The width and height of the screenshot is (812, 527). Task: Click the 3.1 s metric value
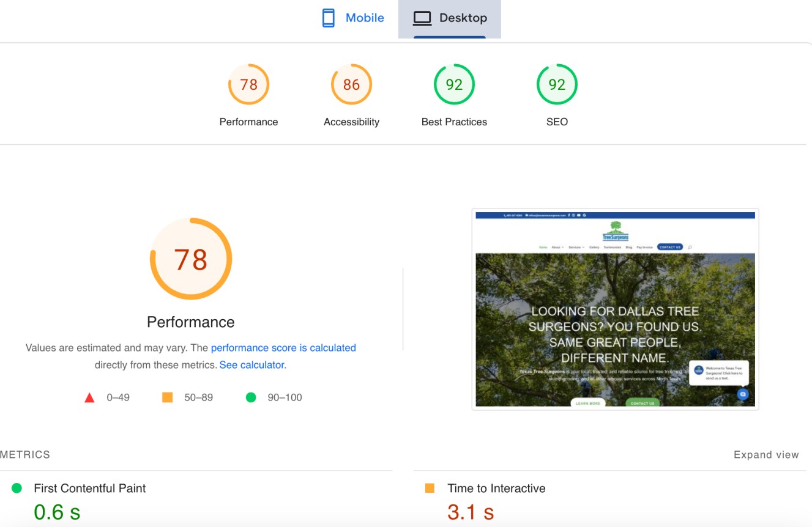[x=471, y=512]
